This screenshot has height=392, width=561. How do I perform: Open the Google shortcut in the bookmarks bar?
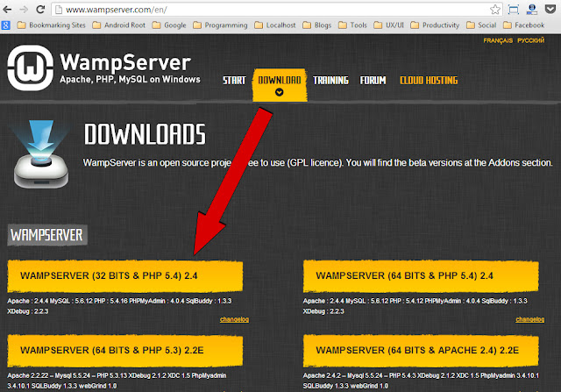[x=5, y=25]
